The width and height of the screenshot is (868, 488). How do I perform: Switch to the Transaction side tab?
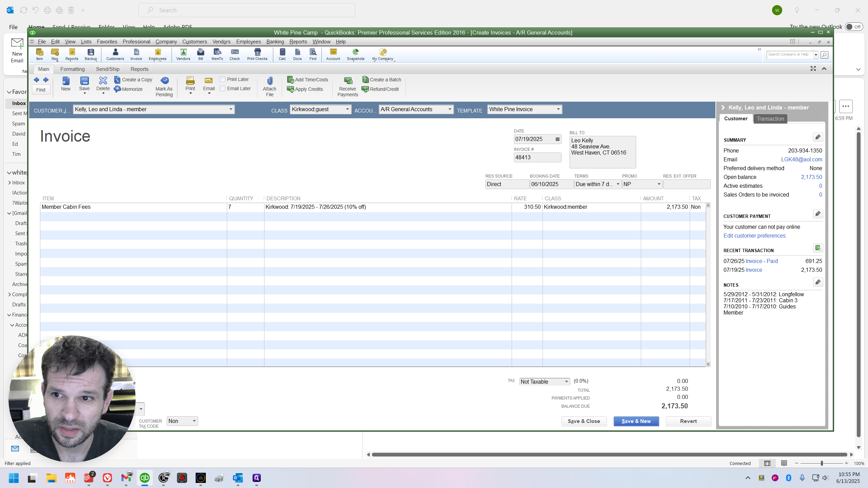click(x=770, y=119)
